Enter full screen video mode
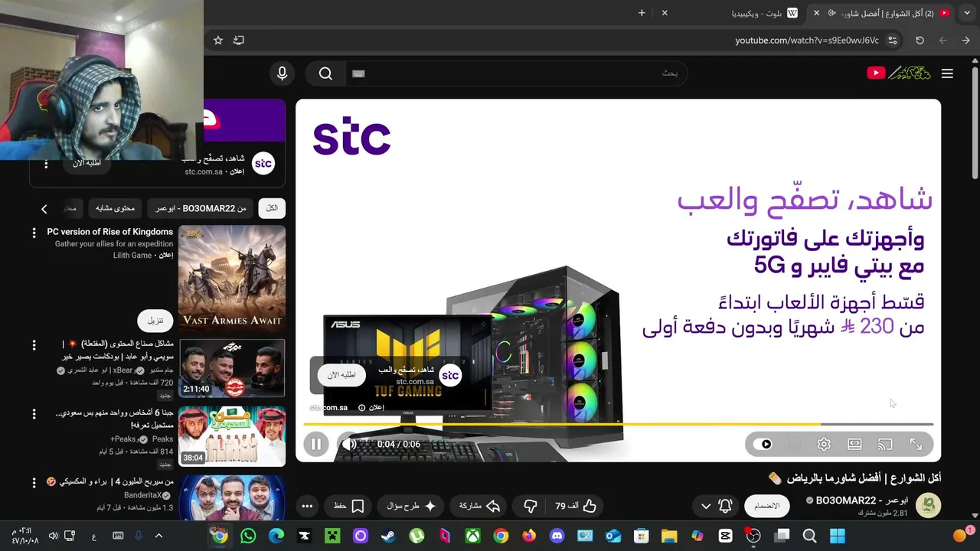980x551 pixels. (x=916, y=444)
